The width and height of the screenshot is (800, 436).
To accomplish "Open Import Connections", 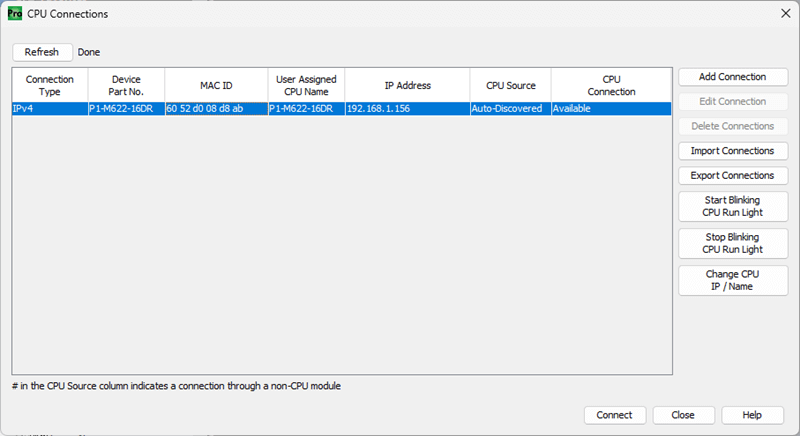I will (x=732, y=151).
